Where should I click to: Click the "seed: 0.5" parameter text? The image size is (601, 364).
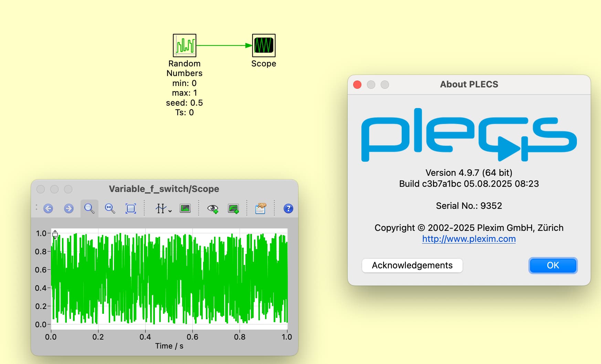184,103
